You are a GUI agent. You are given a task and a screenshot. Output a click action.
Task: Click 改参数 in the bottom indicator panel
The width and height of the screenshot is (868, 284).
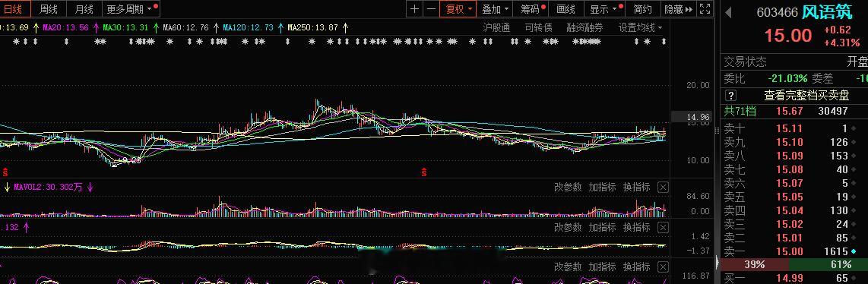point(568,267)
